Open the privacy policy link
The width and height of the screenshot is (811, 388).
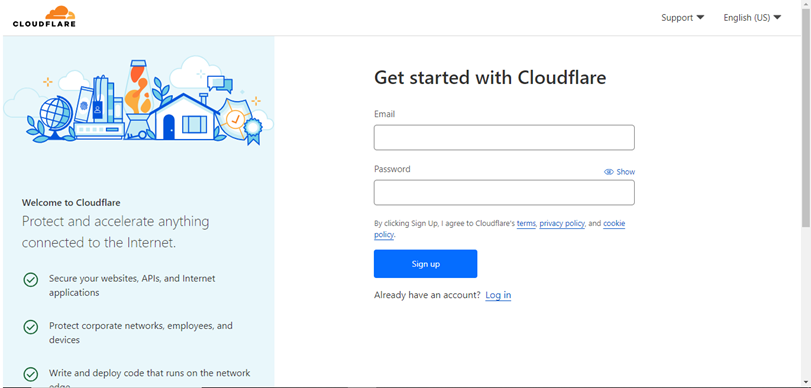tap(562, 223)
